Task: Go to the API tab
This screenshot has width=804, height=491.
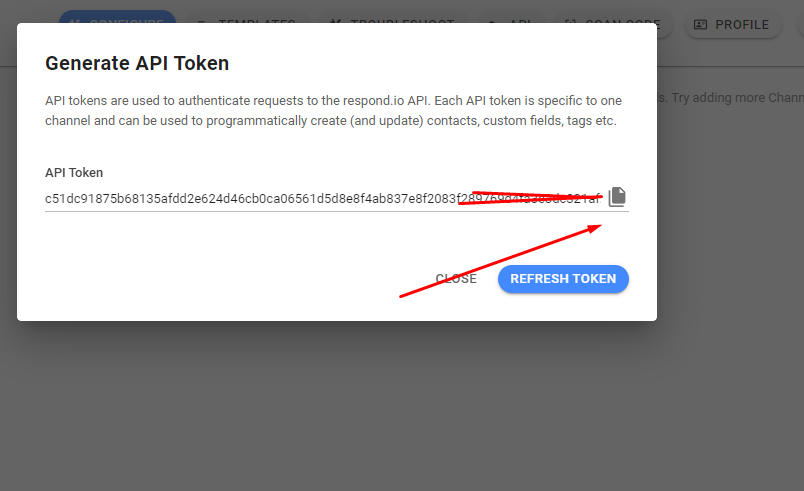Action: click(x=510, y=18)
